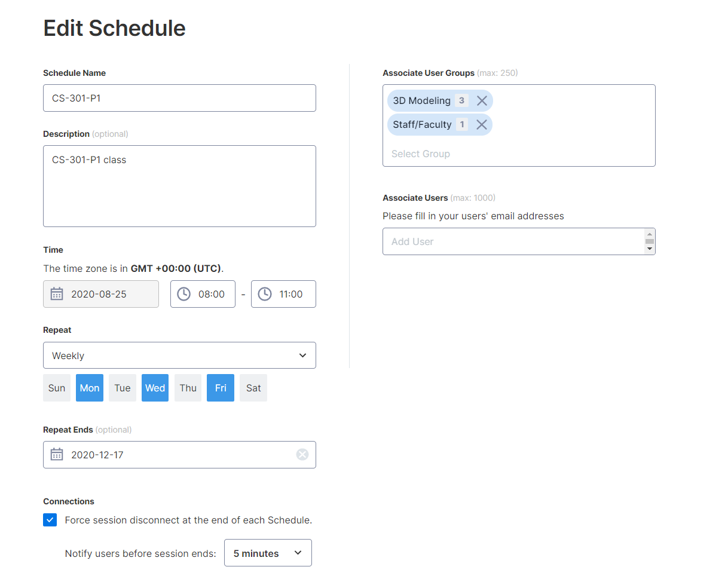Screen dimensions: 728x582
Task: Toggle the Wed repeat day
Action: [155, 388]
